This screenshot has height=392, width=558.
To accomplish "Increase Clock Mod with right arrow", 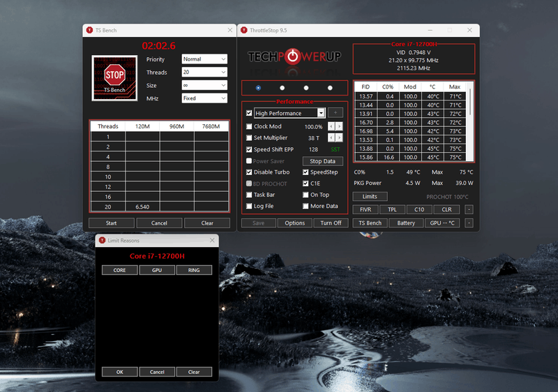I will point(339,126).
